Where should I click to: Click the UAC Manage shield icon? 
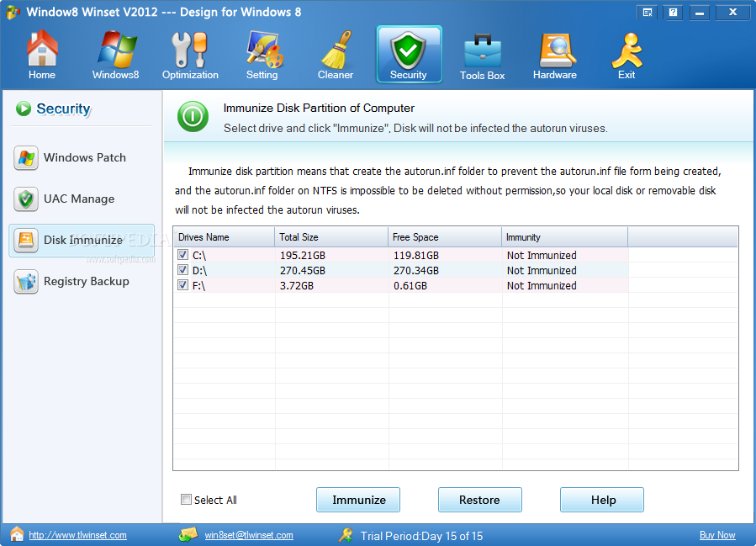26,199
